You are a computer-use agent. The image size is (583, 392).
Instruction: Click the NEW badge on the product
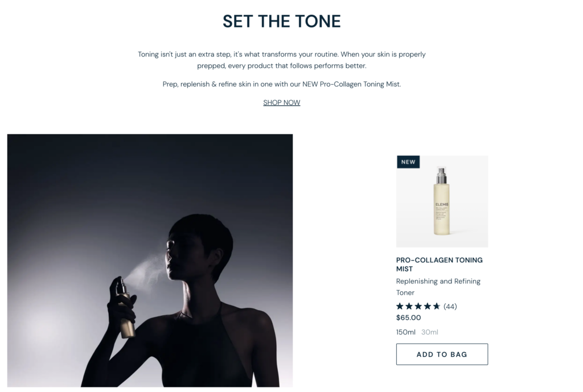point(408,162)
